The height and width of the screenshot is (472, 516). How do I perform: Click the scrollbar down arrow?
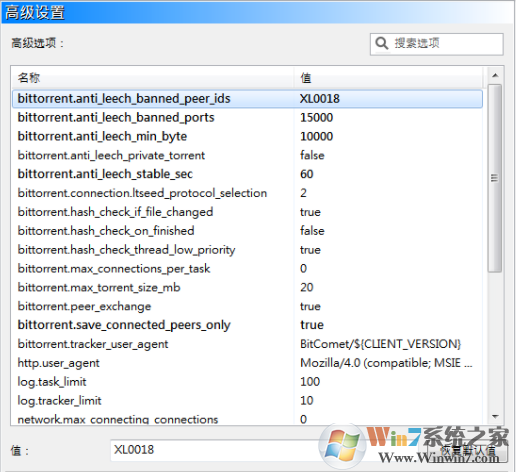coord(495,417)
